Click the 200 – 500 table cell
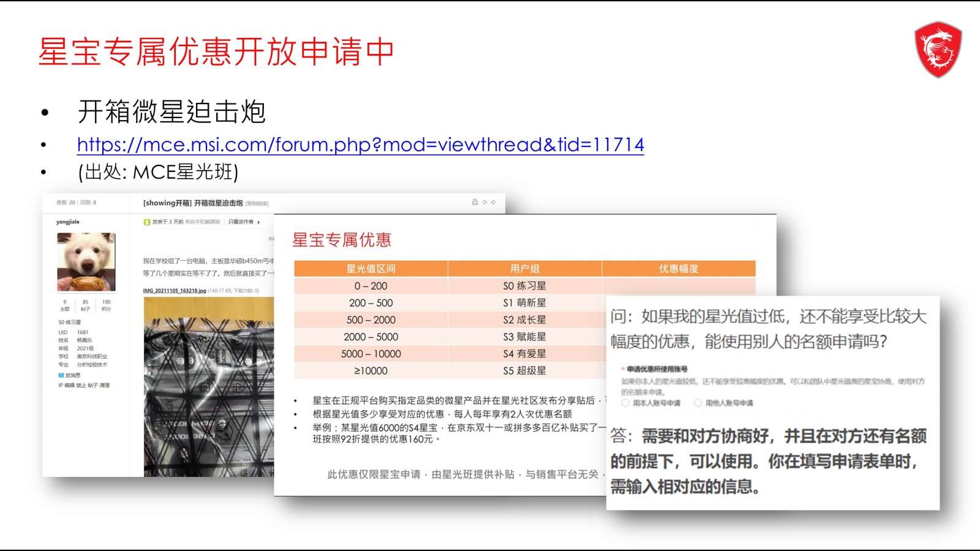 coord(371,303)
